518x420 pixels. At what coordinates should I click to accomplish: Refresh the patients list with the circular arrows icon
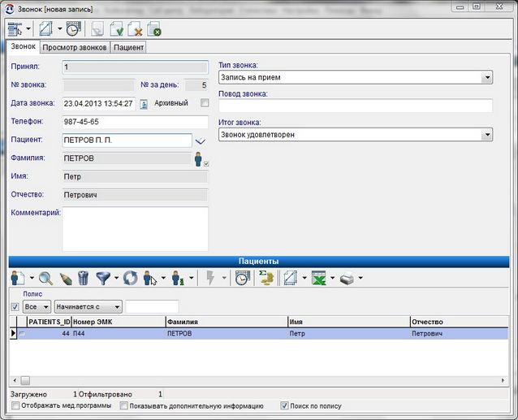(131, 278)
